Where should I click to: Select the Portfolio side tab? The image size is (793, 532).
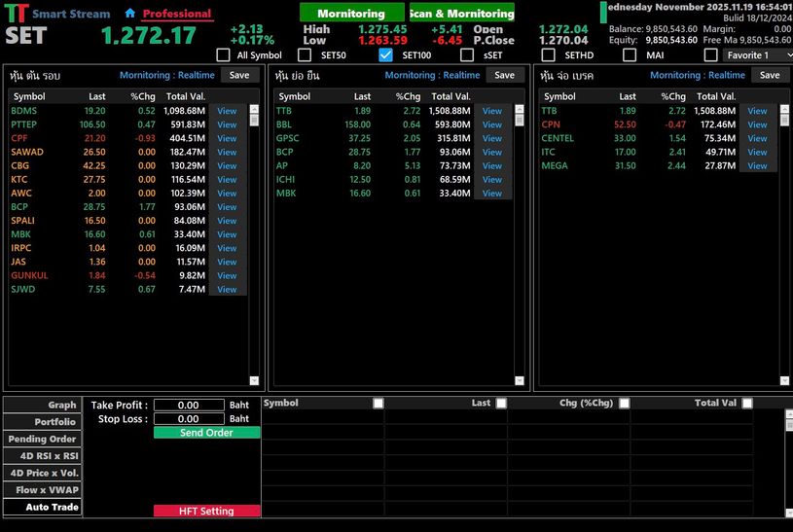(43, 422)
